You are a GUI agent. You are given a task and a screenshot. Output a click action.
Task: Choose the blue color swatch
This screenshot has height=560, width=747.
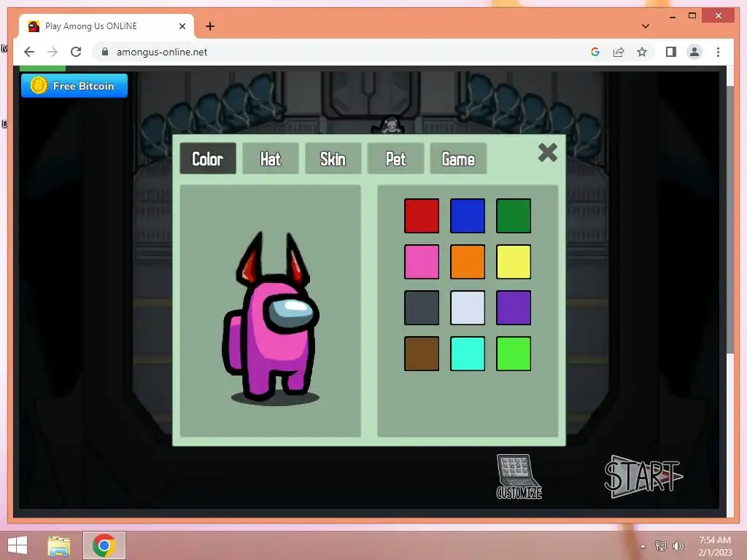tap(468, 216)
